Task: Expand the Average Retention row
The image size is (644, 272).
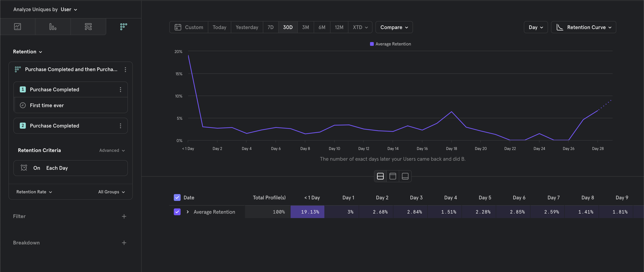Action: (x=188, y=212)
